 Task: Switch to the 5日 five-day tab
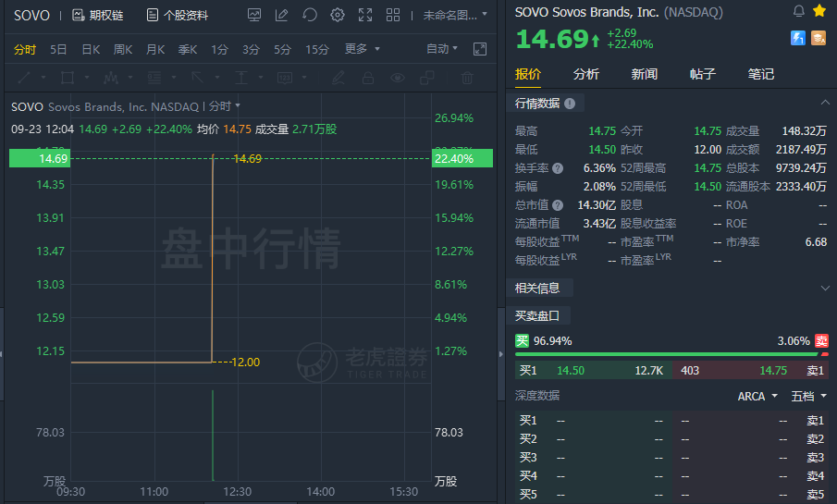coord(58,49)
